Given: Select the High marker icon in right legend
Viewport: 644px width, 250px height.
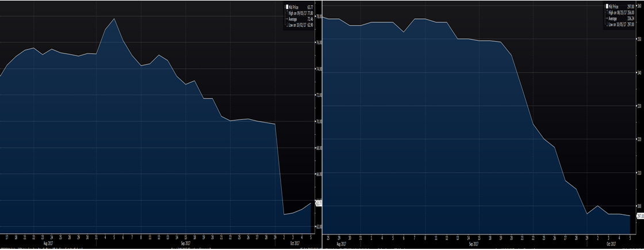Looking at the screenshot, I should point(608,13).
